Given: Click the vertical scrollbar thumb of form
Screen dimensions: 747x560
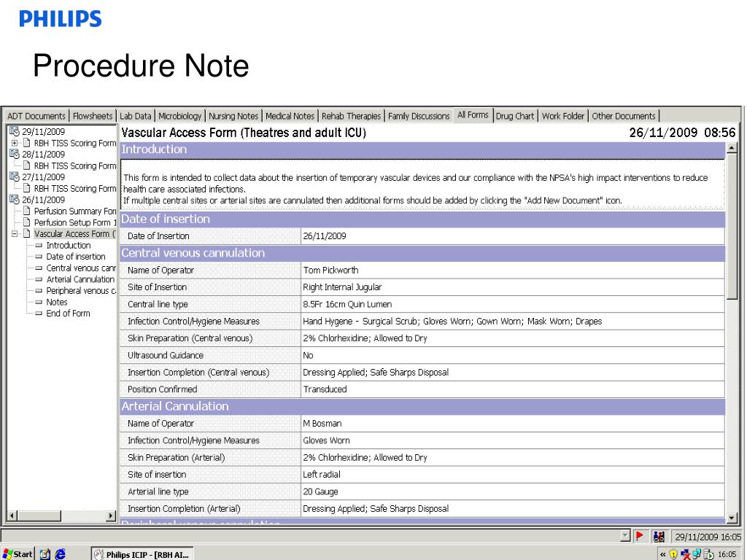Looking at the screenshot, I should (x=731, y=227).
